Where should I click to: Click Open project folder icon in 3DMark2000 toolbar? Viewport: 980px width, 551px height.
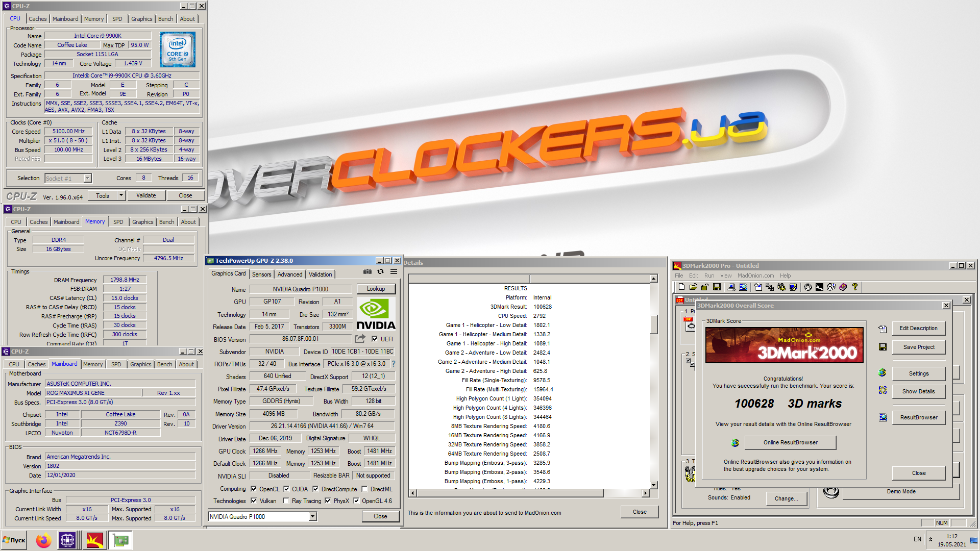693,287
